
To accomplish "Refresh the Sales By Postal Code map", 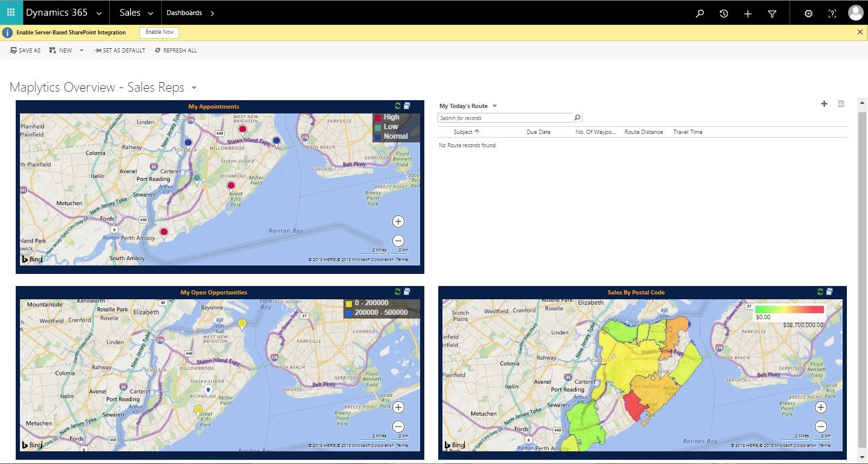I will point(820,292).
